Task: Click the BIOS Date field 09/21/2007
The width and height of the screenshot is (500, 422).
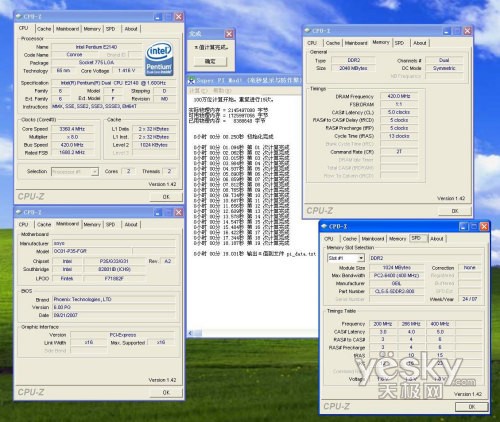Action: pyautogui.click(x=114, y=315)
